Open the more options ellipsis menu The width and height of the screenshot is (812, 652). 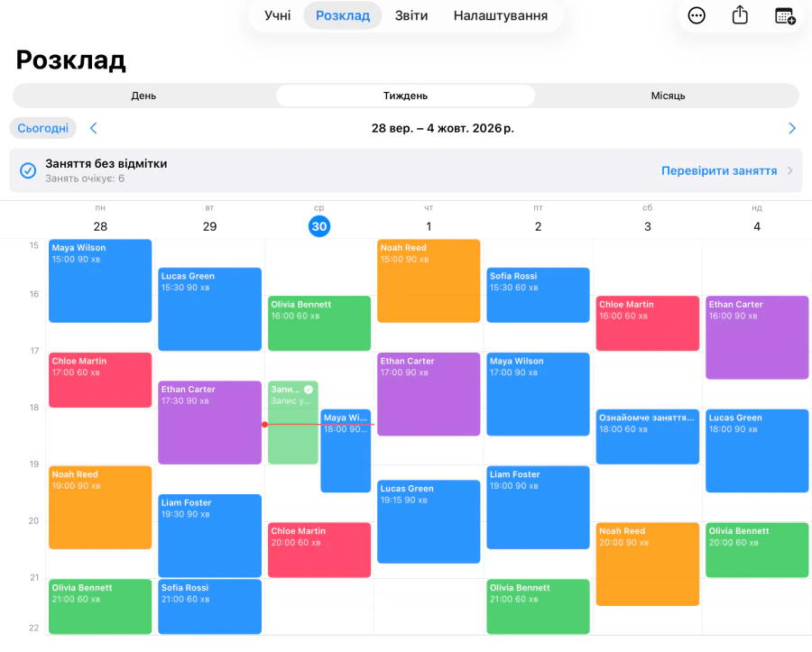[x=696, y=16]
